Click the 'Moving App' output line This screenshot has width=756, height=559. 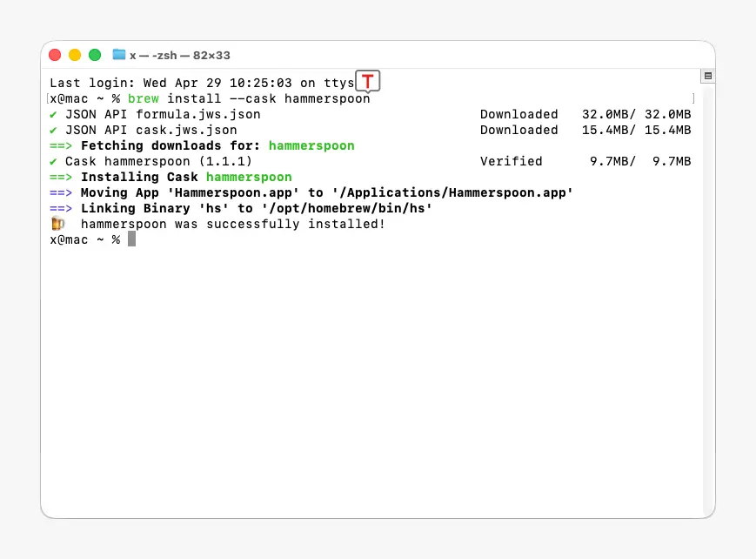pyautogui.click(x=311, y=192)
